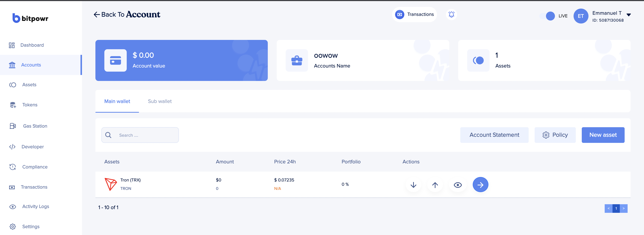Open Tron asset details with blue arrow
Viewport: 644px width, 235px height.
tap(480, 185)
